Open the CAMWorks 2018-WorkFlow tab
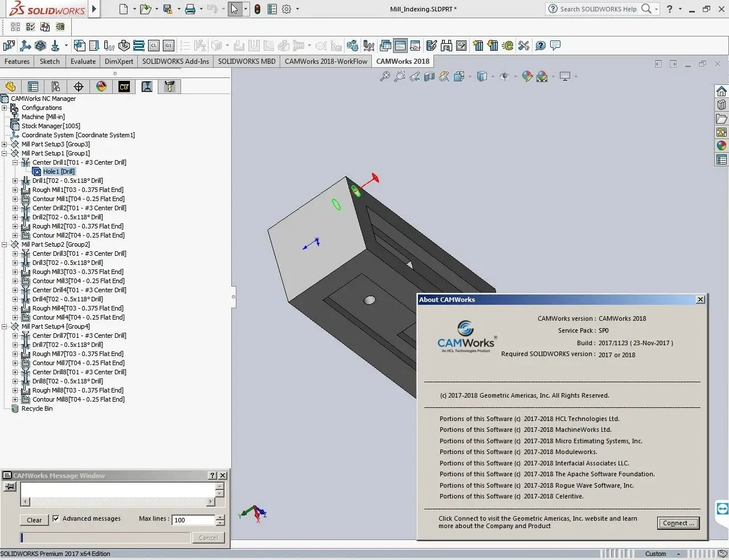Viewport: 729px width, 560px height. coord(326,62)
